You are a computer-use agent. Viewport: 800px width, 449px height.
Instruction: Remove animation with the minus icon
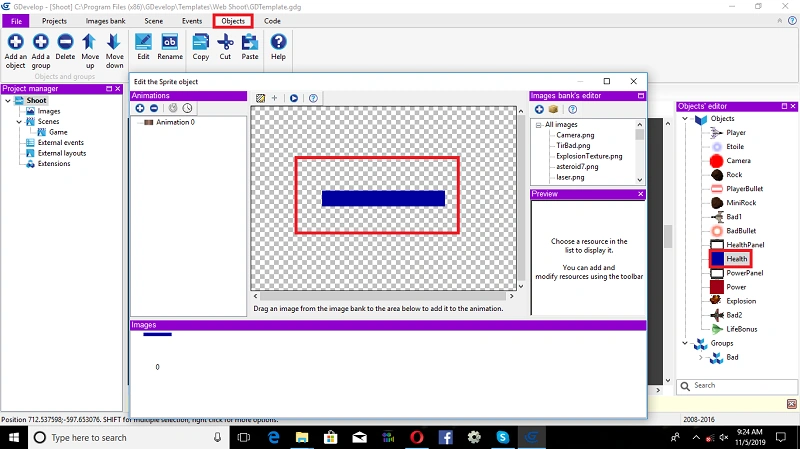(154, 108)
